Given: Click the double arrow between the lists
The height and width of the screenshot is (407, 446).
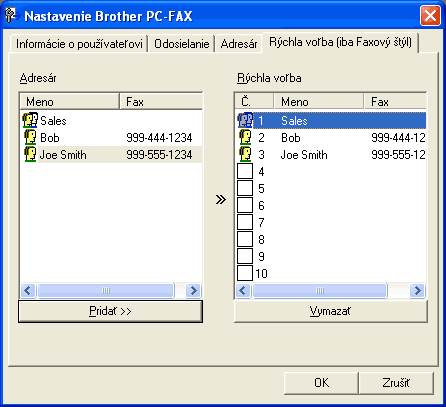Looking at the screenshot, I should coord(221,200).
